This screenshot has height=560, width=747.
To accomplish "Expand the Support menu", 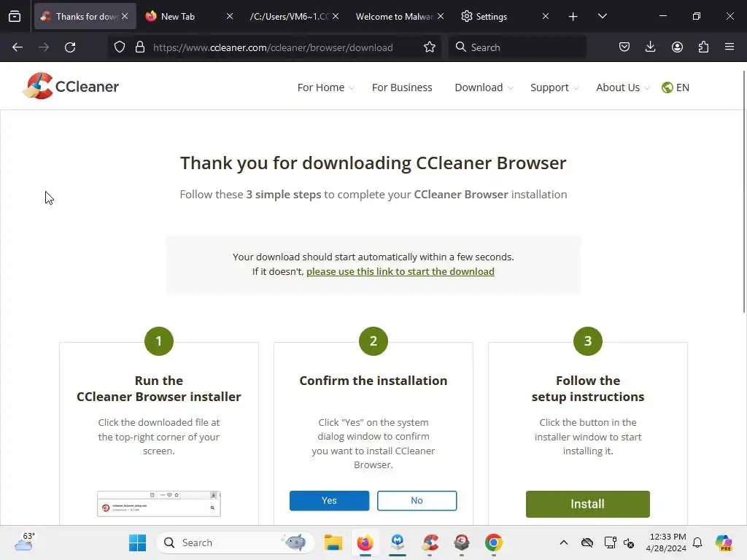I will point(554,87).
